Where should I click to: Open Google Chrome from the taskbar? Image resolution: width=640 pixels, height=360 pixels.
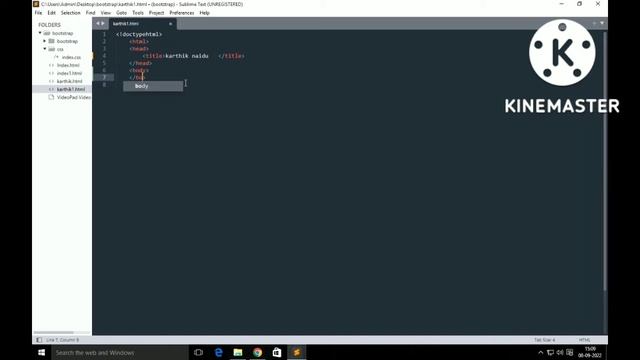coord(258,353)
